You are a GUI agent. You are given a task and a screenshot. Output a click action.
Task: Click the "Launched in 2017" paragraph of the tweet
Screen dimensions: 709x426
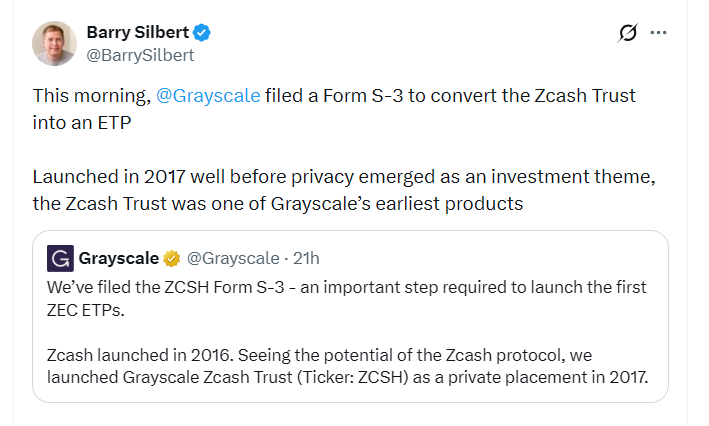(300, 177)
